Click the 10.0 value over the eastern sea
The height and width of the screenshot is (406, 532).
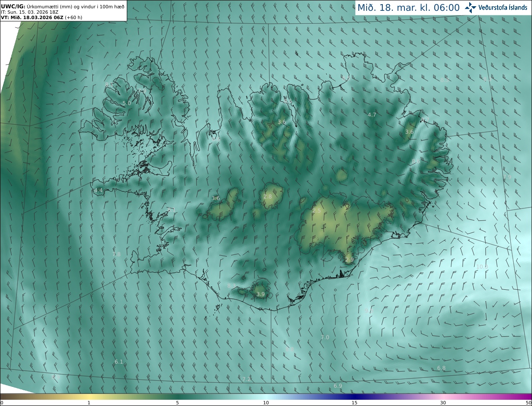482,267
